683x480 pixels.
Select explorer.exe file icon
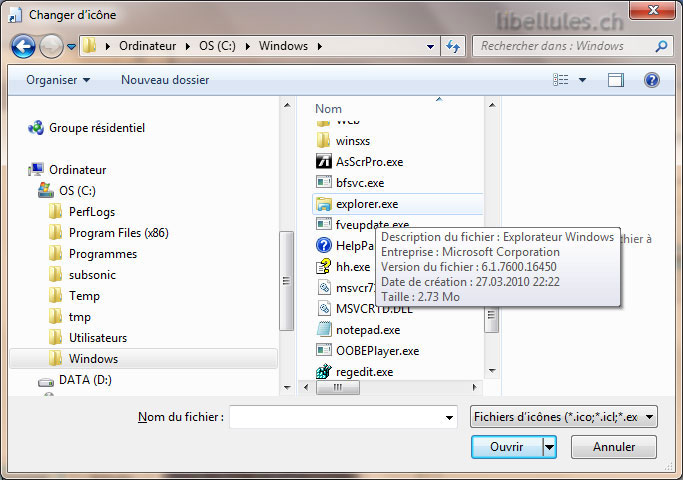[x=324, y=203]
